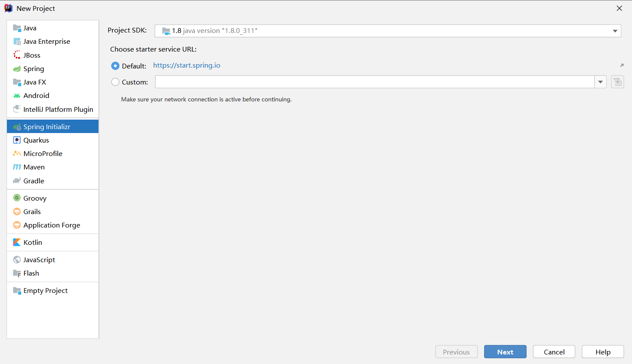Click the Empty Project icon
This screenshot has width=632, height=364.
click(x=17, y=291)
